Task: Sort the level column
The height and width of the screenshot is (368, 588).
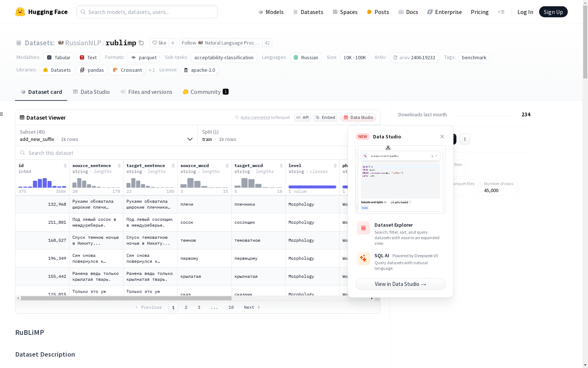Action: point(335,166)
